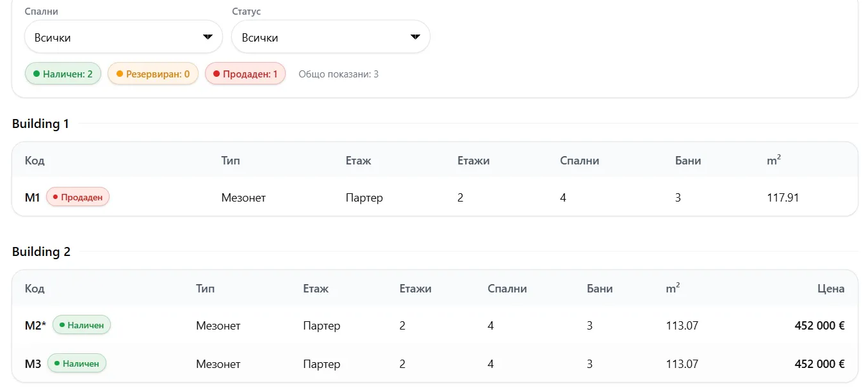
Task: Click the Наличен badge next to M2*
Action: (81, 325)
